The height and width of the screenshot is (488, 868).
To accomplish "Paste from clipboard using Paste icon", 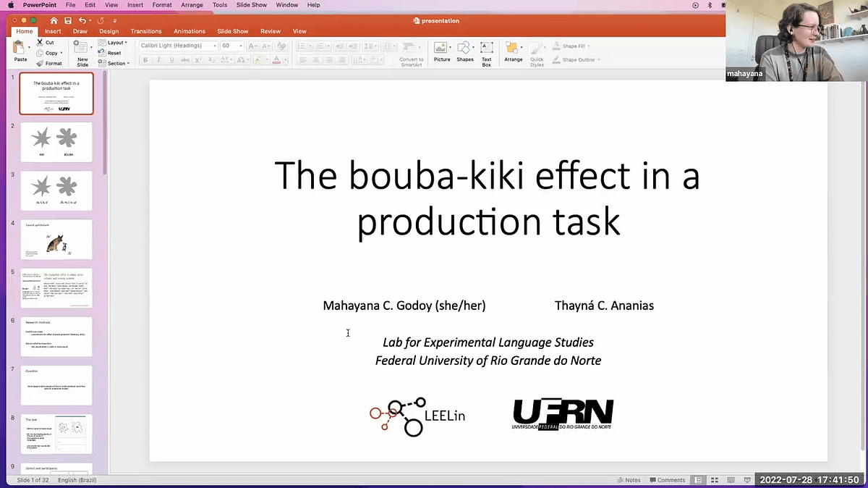I will [18, 47].
